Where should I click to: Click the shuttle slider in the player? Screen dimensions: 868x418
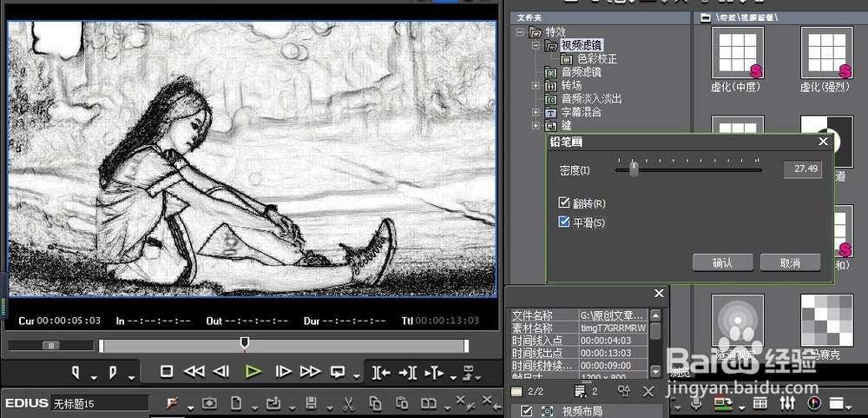coord(51,345)
